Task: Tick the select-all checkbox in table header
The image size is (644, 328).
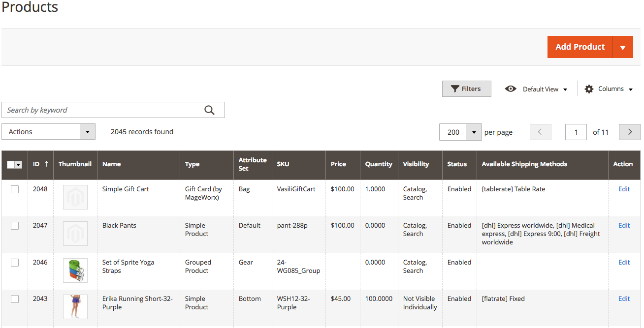Action: 11,165
